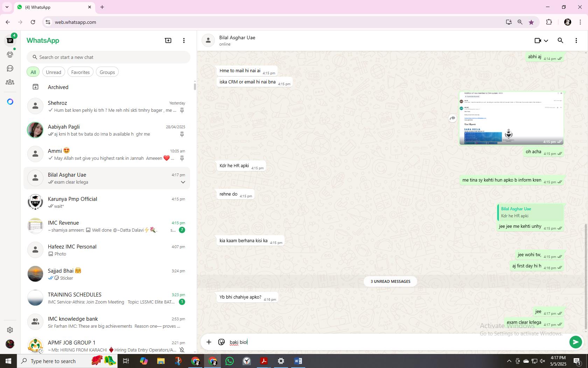Expand the call options dropdown arrow
The width and height of the screenshot is (588, 368).
point(546,41)
